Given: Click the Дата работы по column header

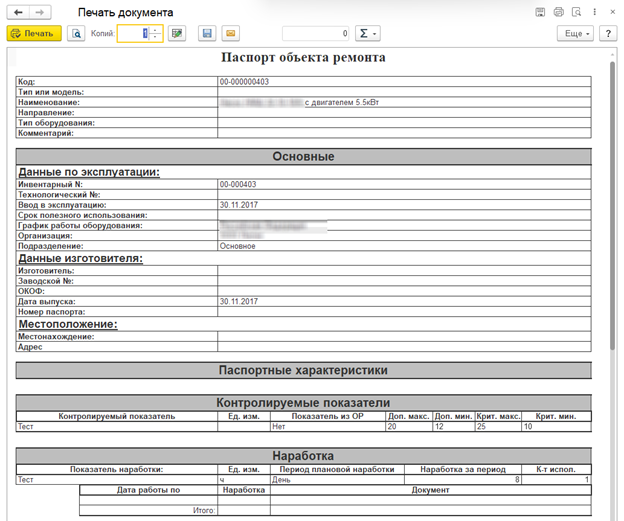Looking at the screenshot, I should [x=148, y=490].
